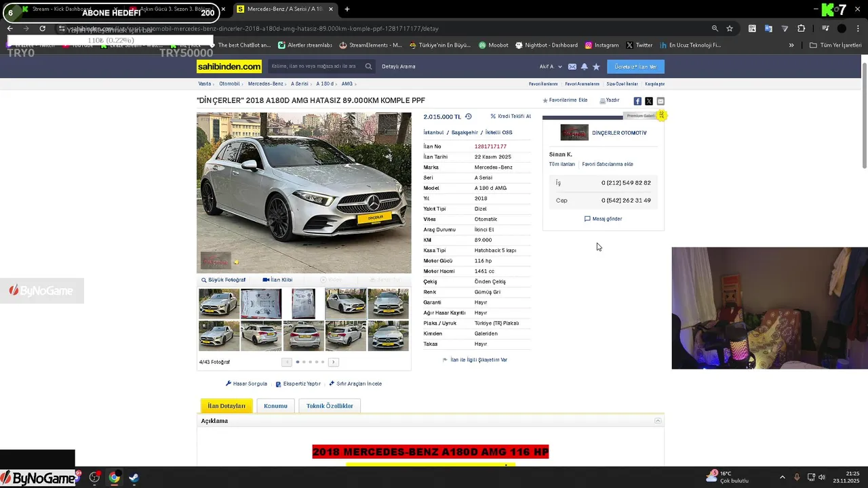Open messages envelope icon in header
The image size is (868, 488).
coord(572,66)
